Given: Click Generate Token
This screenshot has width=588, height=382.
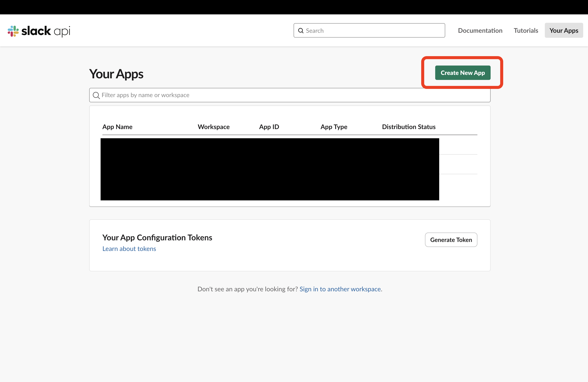Looking at the screenshot, I should [x=451, y=240].
